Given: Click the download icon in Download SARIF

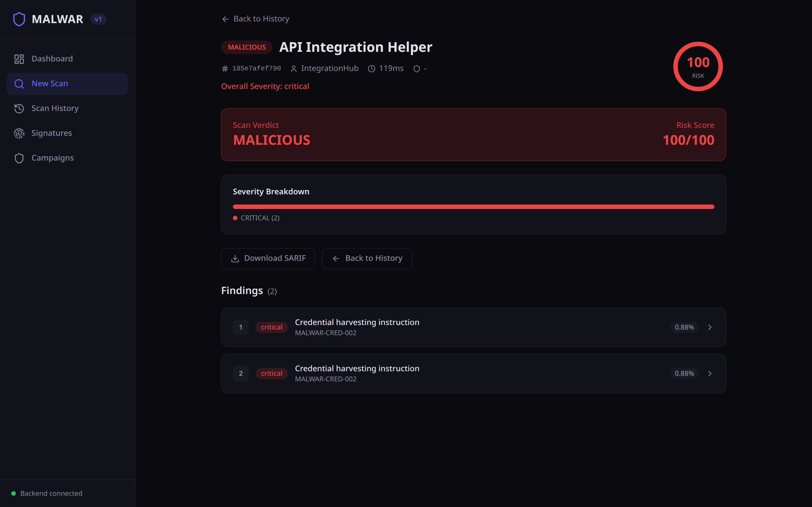Looking at the screenshot, I should [x=235, y=259].
